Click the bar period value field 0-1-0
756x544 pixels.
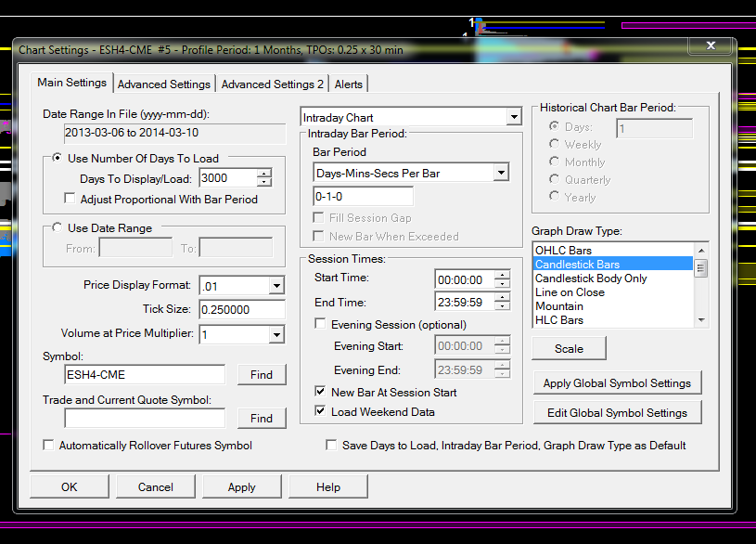[x=363, y=197]
